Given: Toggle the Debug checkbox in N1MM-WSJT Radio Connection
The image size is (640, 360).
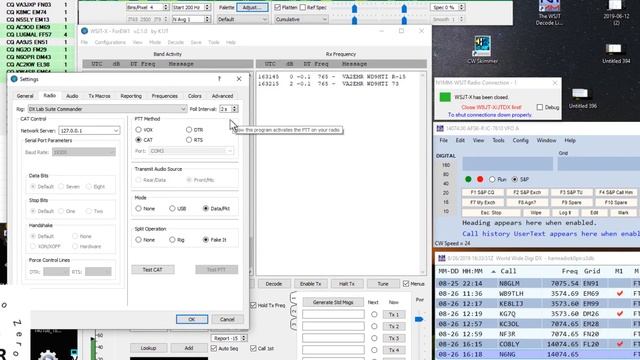Looking at the screenshot, I should [540, 107].
